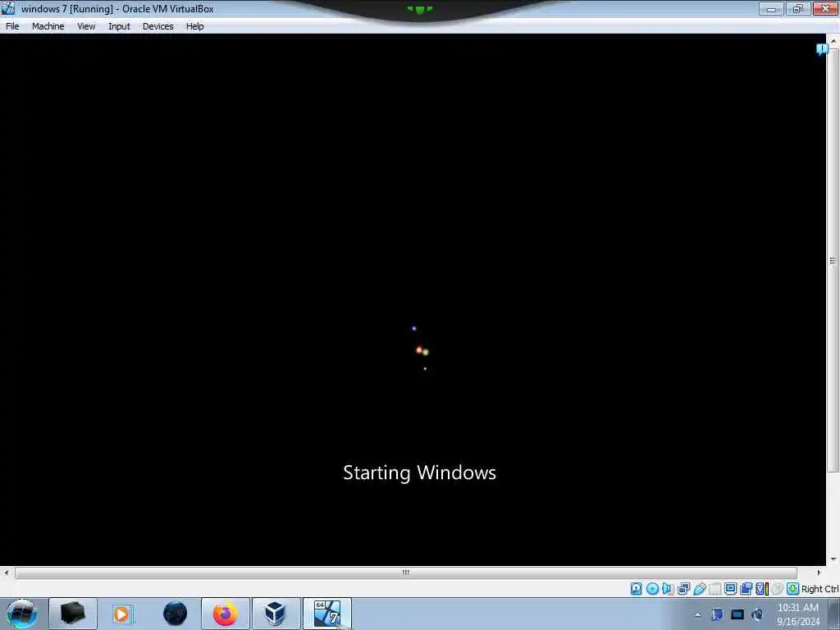The height and width of the screenshot is (630, 840).
Task: Click the audio status indicator
Action: (x=668, y=589)
